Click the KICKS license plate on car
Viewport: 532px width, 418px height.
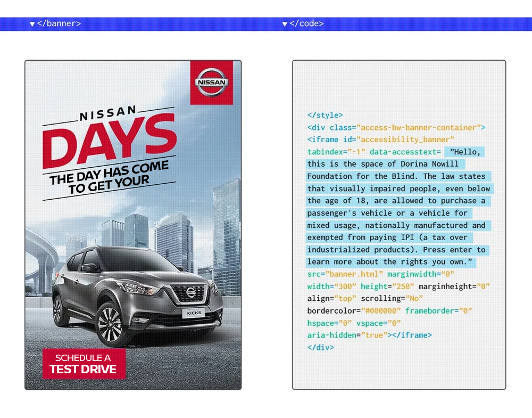click(194, 313)
